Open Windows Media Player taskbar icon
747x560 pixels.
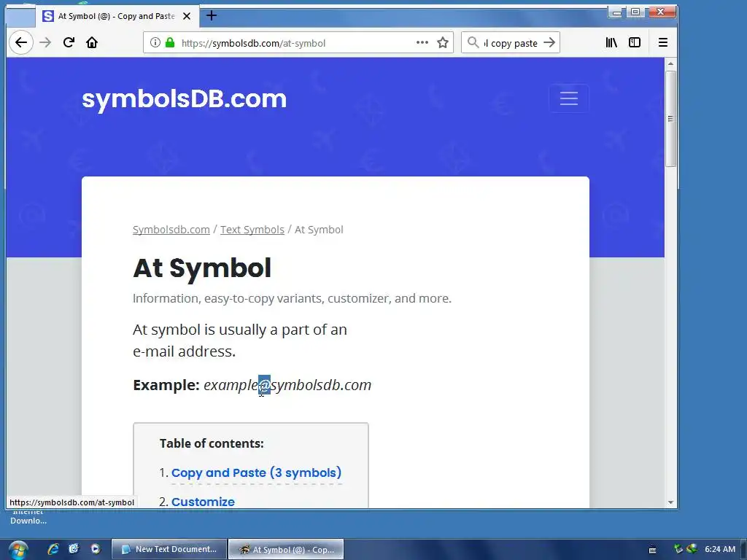[x=96, y=549]
